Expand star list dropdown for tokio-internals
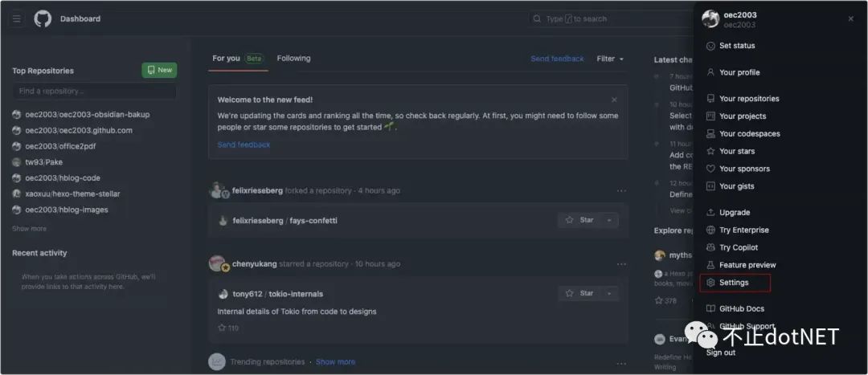The width and height of the screenshot is (868, 375). [609, 294]
